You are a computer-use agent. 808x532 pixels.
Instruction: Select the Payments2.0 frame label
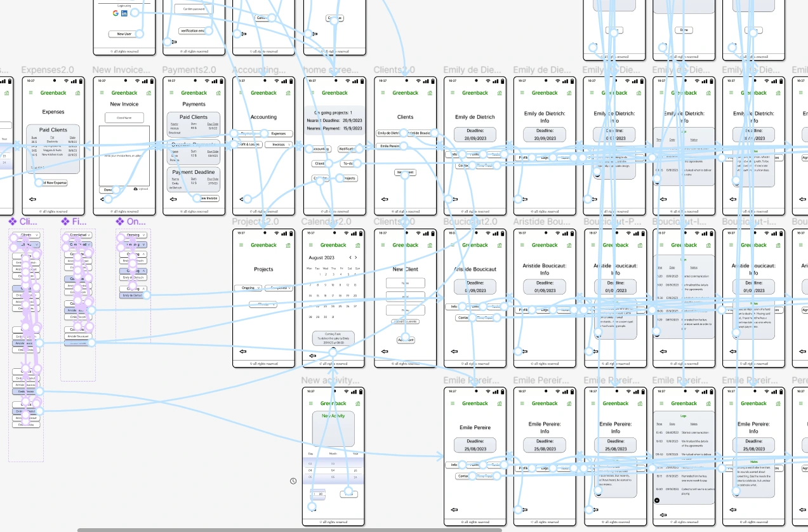[189, 70]
